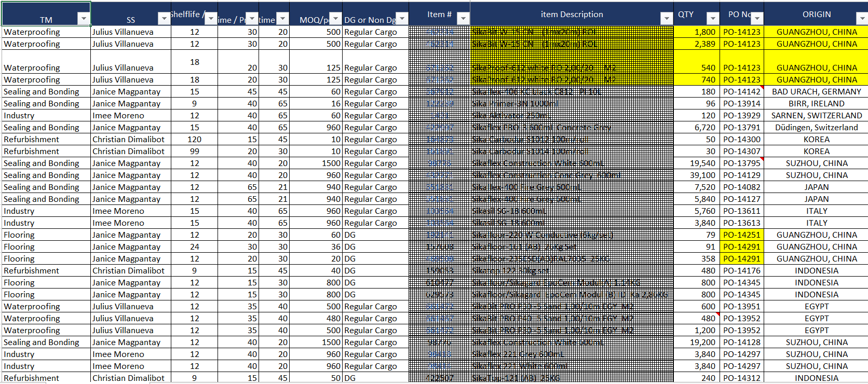Open the QTY column filter dropdown
Image resolution: width=868 pixels, height=384 pixels.
(713, 19)
